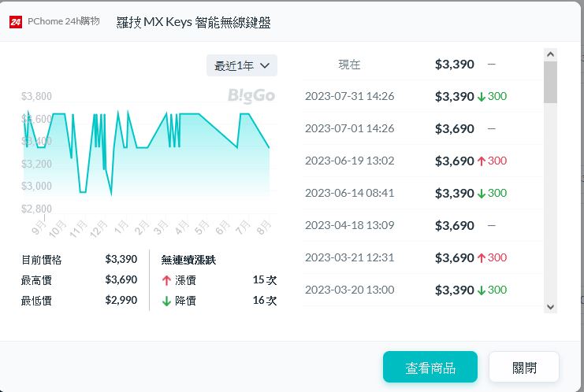Viewport: 584px width, 392px height.
Task: Open the 最近1年 time range dropdown
Action: [242, 65]
